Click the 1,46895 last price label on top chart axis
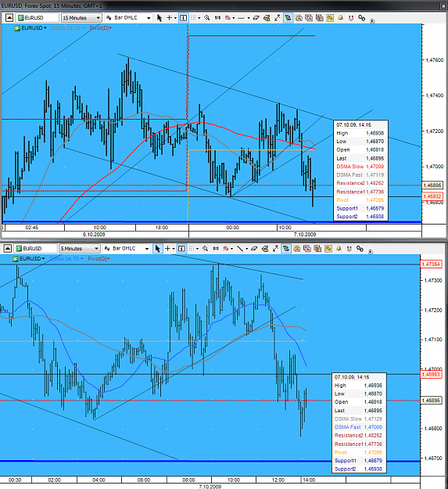This screenshot has height=489, width=448. point(432,185)
